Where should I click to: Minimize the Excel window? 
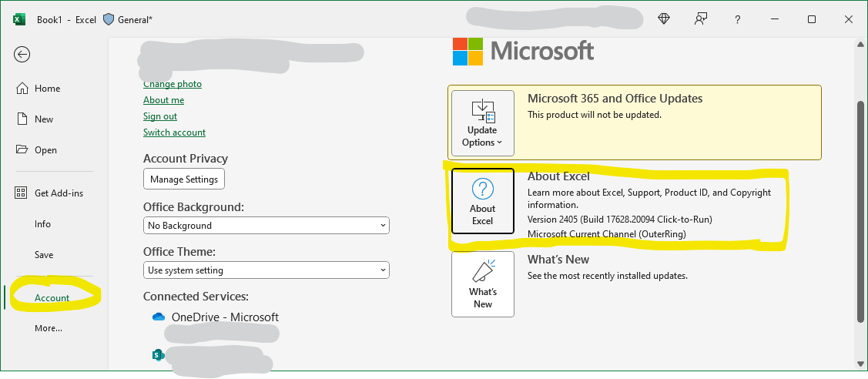tap(774, 19)
